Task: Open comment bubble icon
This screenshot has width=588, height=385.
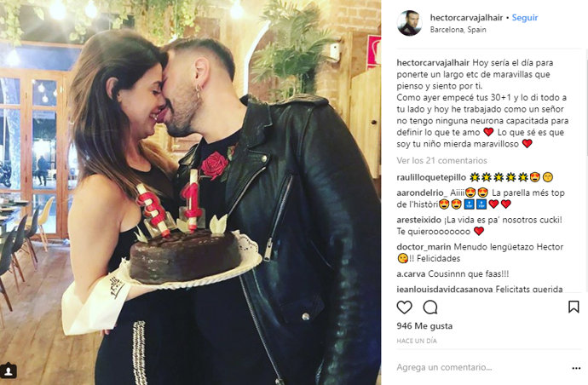Action: click(x=430, y=307)
